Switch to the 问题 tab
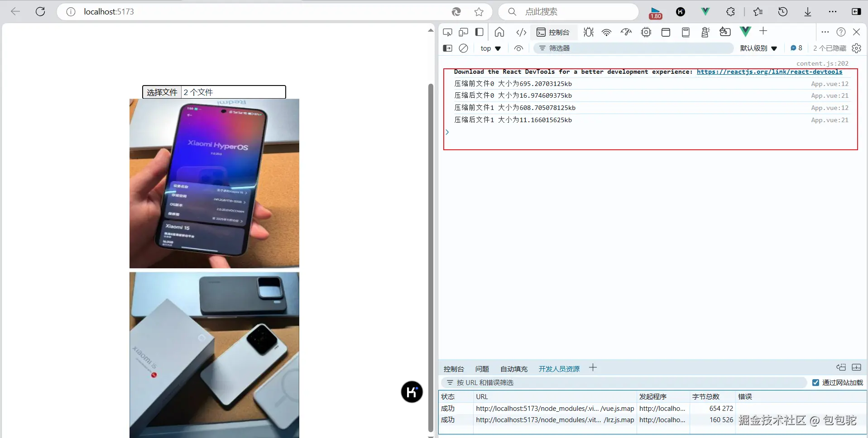Viewport: 868px width, 438px height. [482, 369]
